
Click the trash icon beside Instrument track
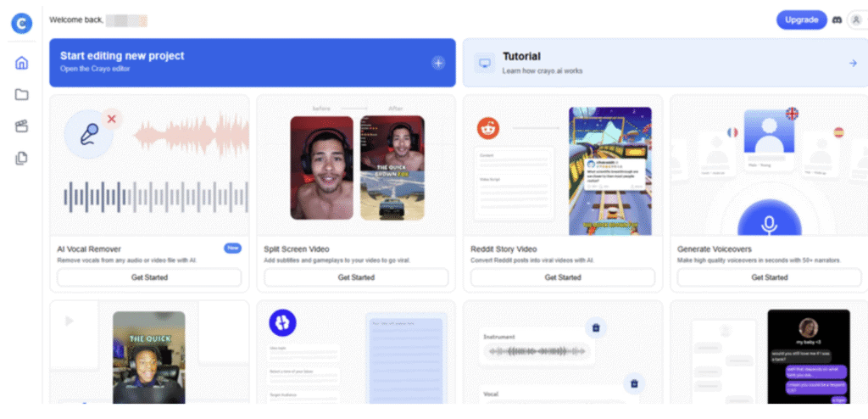[x=595, y=327]
